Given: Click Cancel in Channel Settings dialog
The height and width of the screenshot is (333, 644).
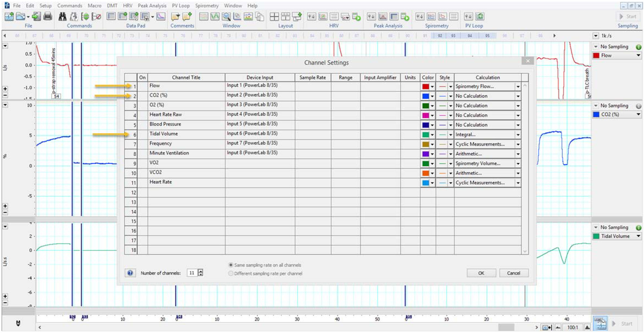Looking at the screenshot, I should pos(513,273).
